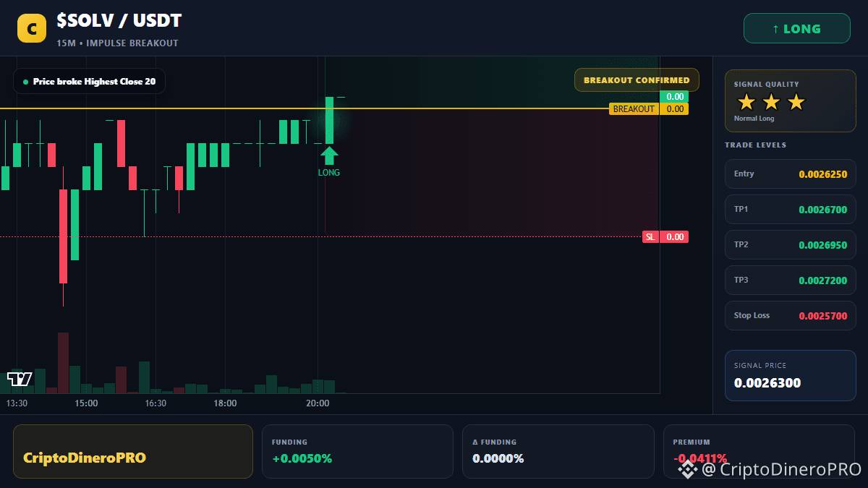The width and height of the screenshot is (868, 488).
Task: Select the Stop Loss 0.0025700 row
Action: (x=790, y=316)
